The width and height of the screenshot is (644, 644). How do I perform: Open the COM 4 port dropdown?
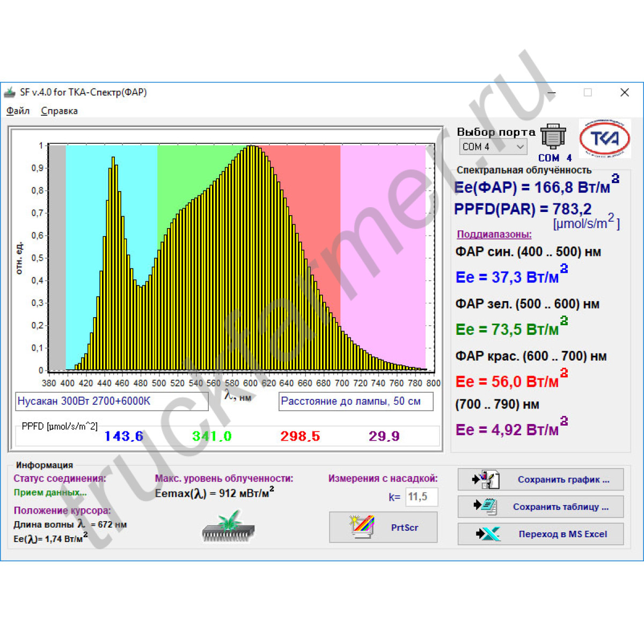point(493,147)
